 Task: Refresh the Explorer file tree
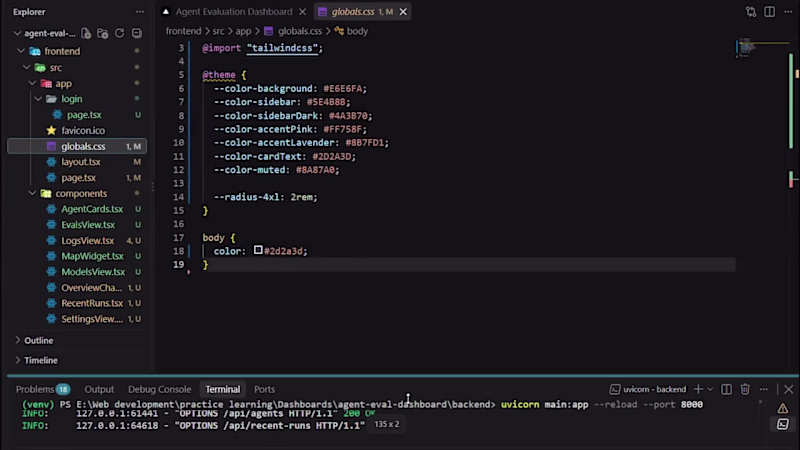pyautogui.click(x=119, y=34)
